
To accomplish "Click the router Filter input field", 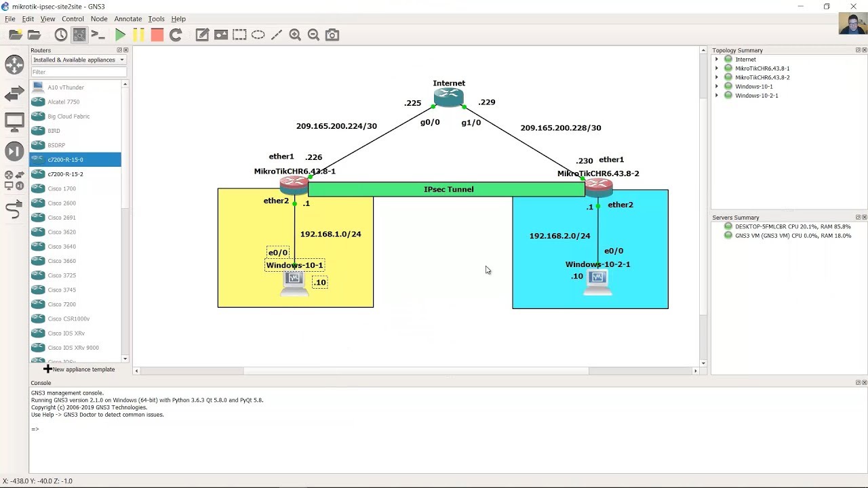I will (x=79, y=72).
